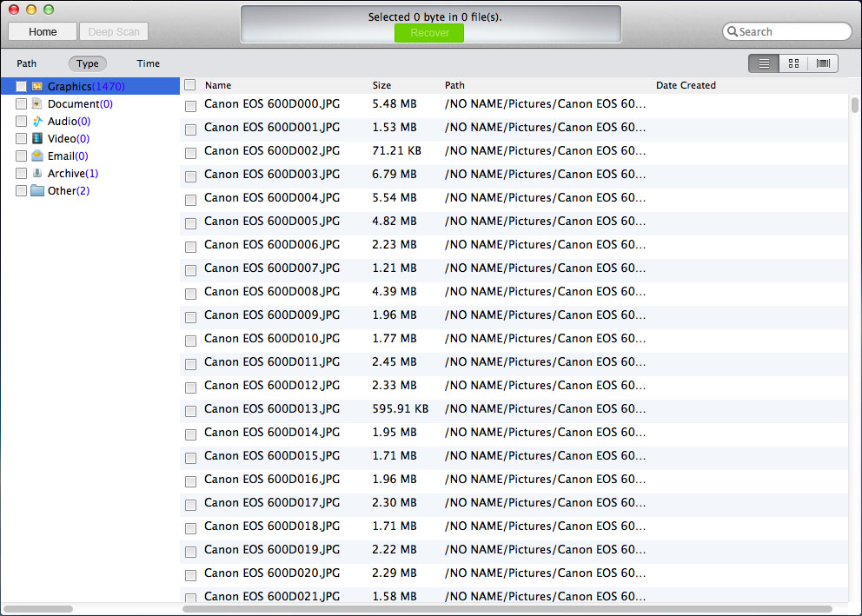Click the file list horizontal scrollbar
The height and width of the screenshot is (616, 862).
coord(507,609)
